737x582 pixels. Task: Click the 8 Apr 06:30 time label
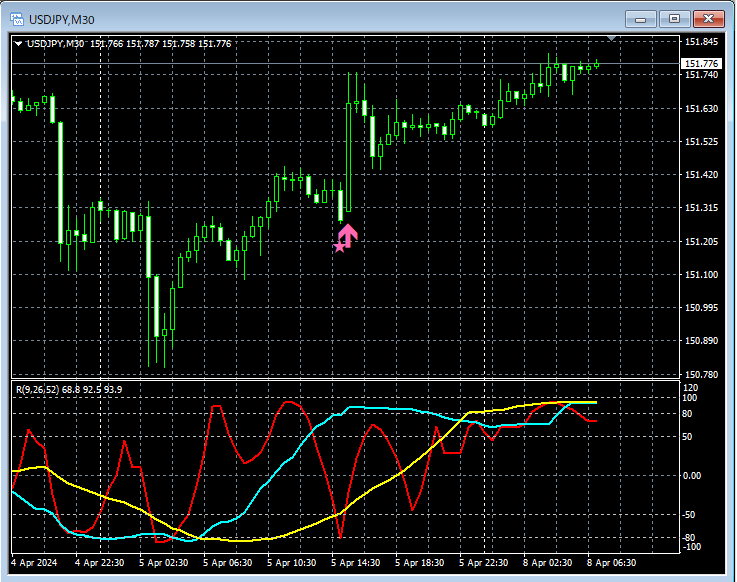[611, 563]
